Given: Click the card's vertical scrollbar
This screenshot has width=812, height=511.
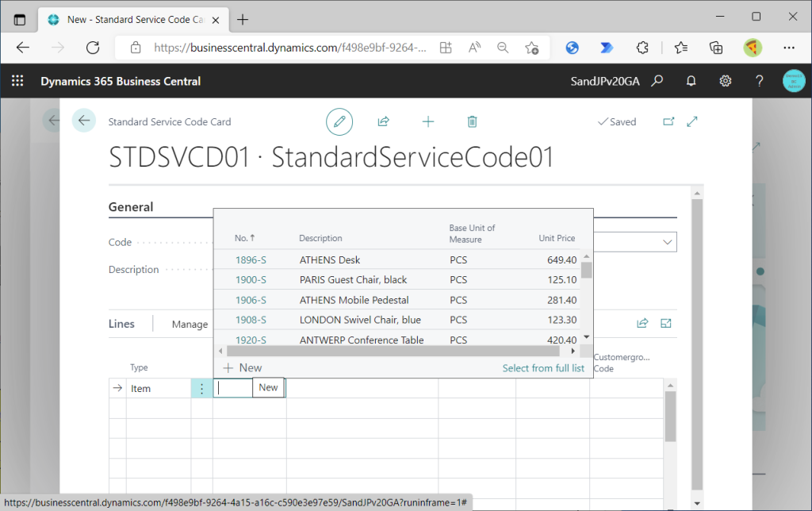Looking at the screenshot, I should pos(697,344).
